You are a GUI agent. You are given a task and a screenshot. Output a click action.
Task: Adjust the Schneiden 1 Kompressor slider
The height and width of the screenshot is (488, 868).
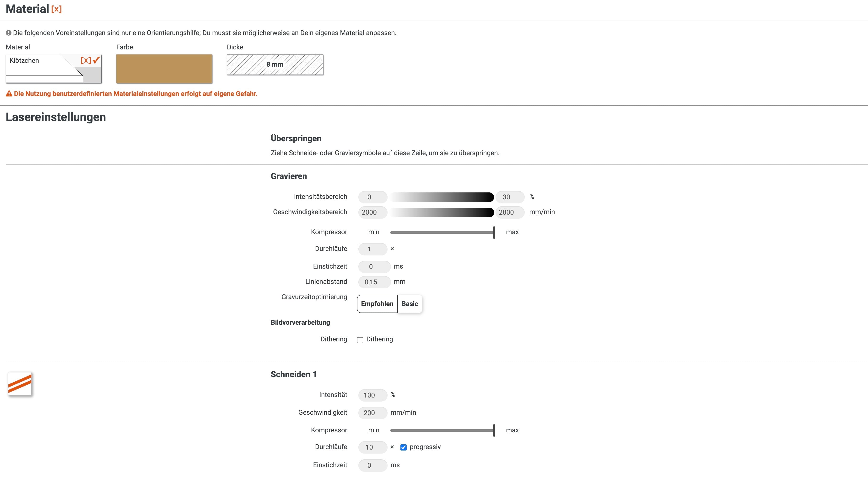(x=442, y=430)
